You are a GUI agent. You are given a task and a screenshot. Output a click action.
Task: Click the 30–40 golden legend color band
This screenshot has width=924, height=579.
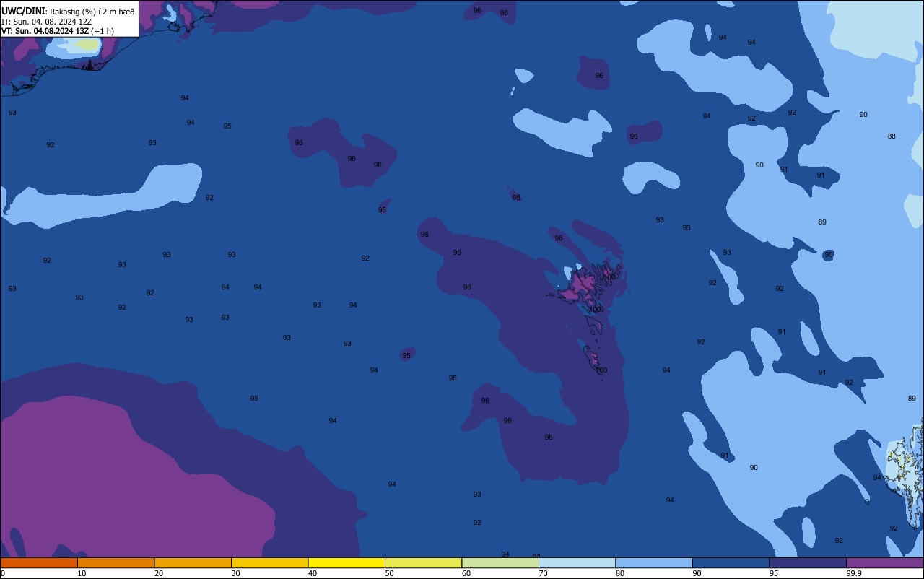[269, 562]
